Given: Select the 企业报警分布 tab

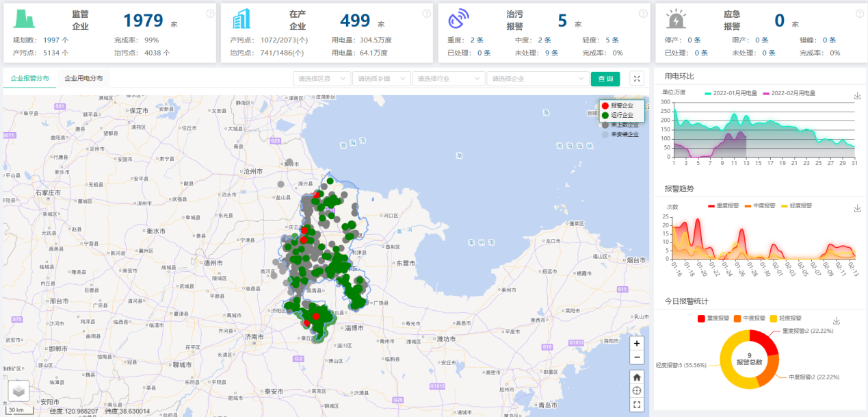Looking at the screenshot, I should [x=30, y=79].
